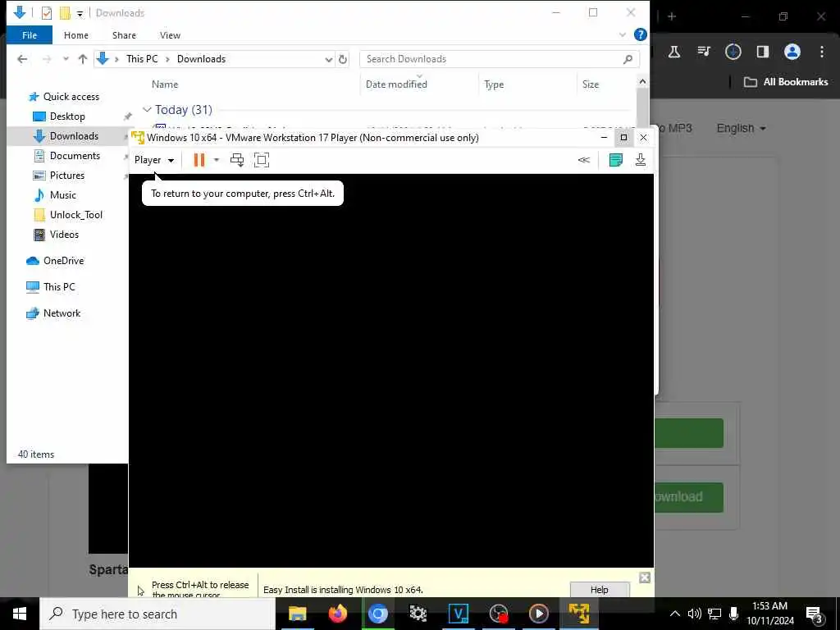This screenshot has width=840, height=630.
Task: Click the Properties checkmark quick access icon
Action: coord(47,13)
